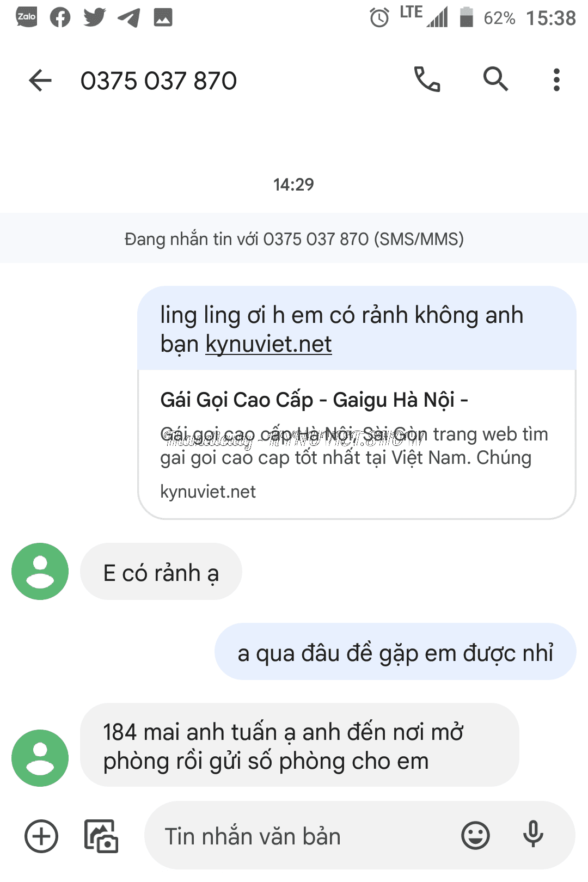Tap the back arrow to leave conversation
Viewport: 588px width, 882px height.
(40, 81)
